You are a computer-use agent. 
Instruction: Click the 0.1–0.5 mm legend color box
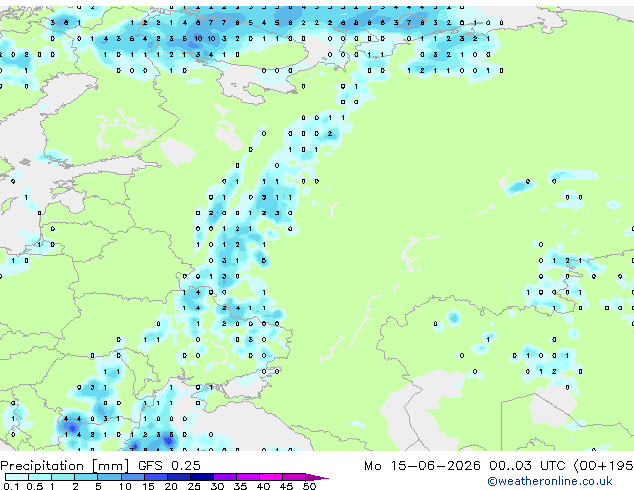pos(17,477)
